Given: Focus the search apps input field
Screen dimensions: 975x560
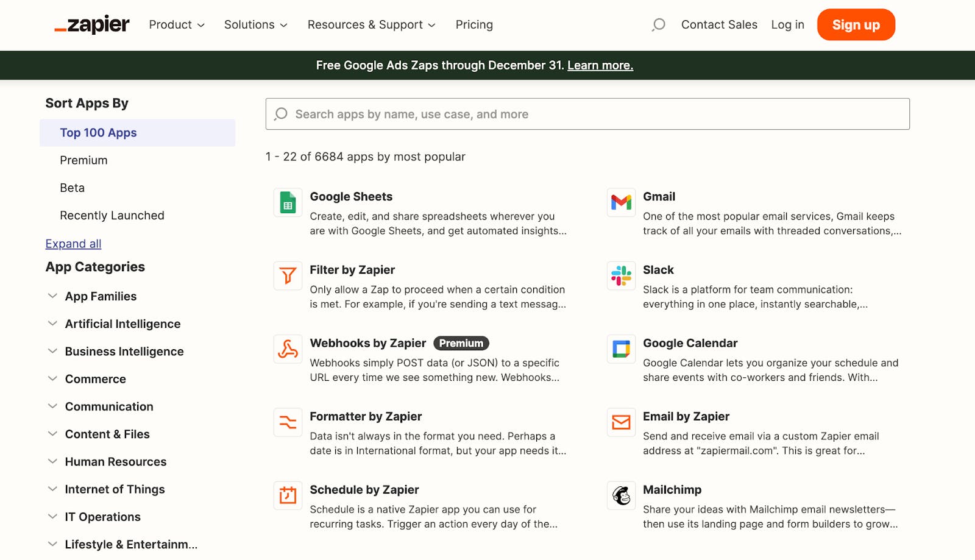Looking at the screenshot, I should tap(587, 114).
